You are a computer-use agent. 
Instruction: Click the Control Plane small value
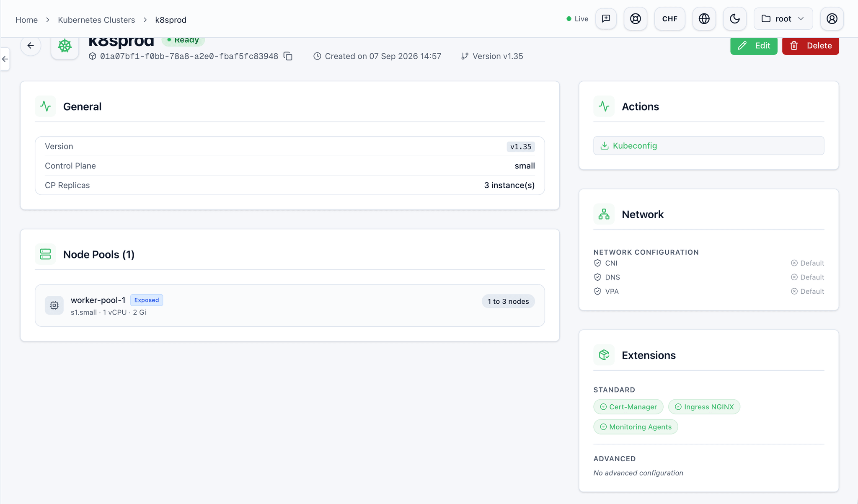[525, 166]
